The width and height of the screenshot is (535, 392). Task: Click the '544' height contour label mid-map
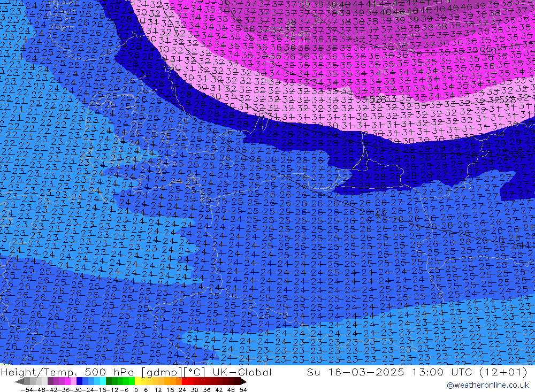377,213
